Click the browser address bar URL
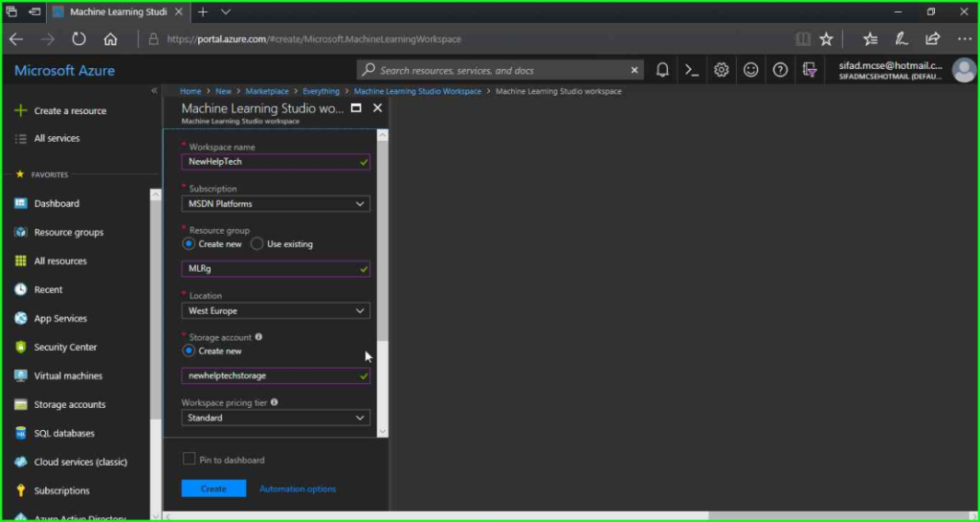The height and width of the screenshot is (522, 980). (x=314, y=39)
